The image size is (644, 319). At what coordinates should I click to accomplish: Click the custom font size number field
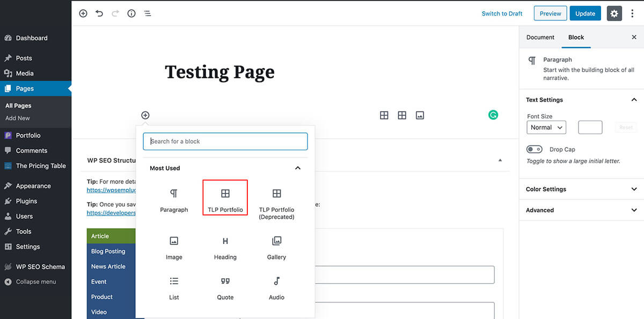point(590,128)
